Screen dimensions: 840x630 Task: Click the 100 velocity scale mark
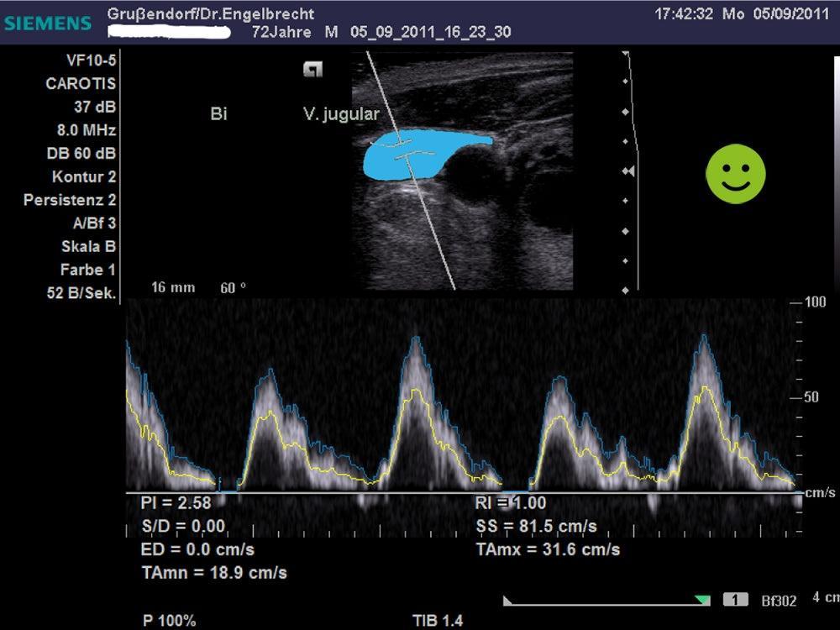815,302
